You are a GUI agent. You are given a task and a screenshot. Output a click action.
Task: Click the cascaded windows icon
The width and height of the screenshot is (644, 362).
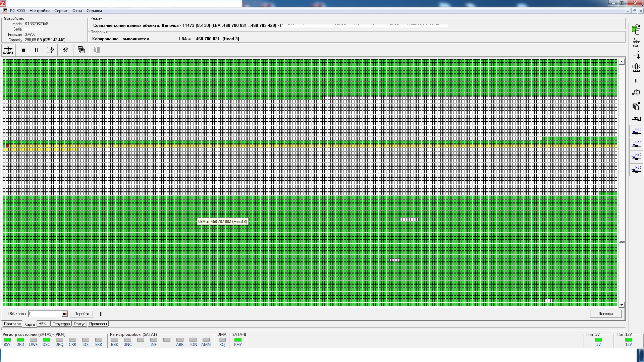pyautogui.click(x=81, y=50)
